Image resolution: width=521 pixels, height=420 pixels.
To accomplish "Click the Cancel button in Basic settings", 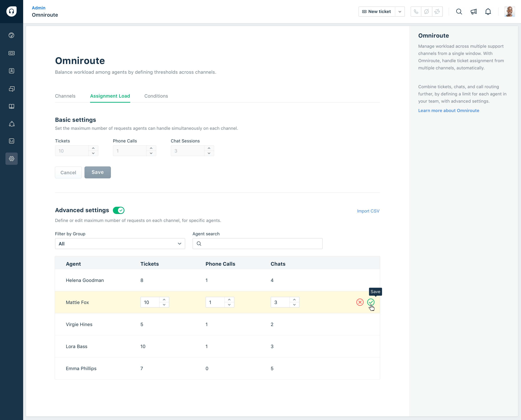I will click(68, 172).
